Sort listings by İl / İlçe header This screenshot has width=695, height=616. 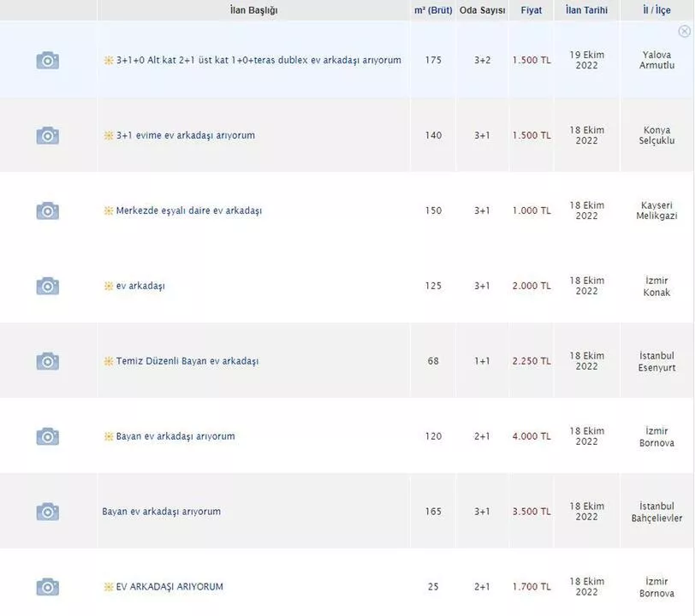(x=656, y=10)
